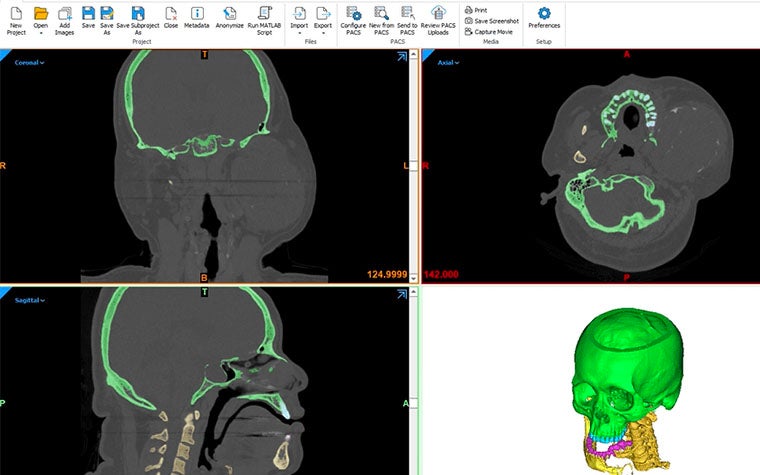Open the Coronal view orientation dropdown
This screenshot has height=475, width=760.
click(x=30, y=63)
